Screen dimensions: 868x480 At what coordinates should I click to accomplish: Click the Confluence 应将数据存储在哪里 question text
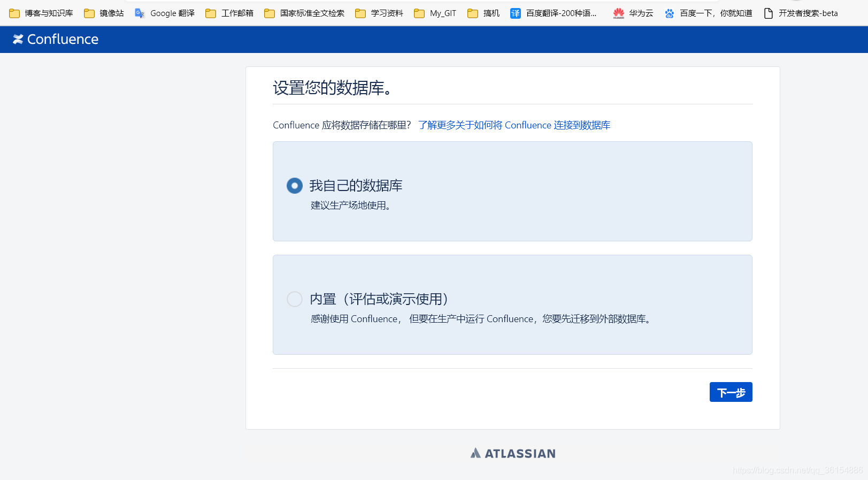point(342,125)
